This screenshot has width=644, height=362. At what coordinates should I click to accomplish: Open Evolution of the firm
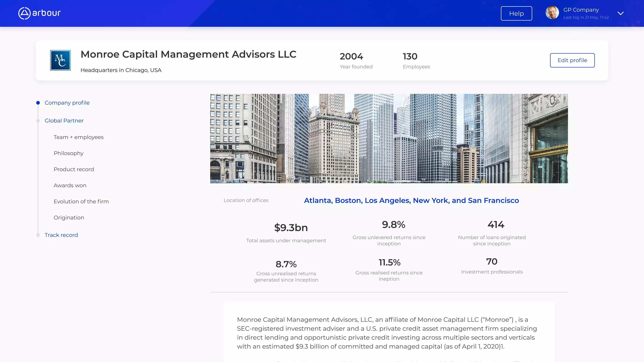tap(81, 201)
